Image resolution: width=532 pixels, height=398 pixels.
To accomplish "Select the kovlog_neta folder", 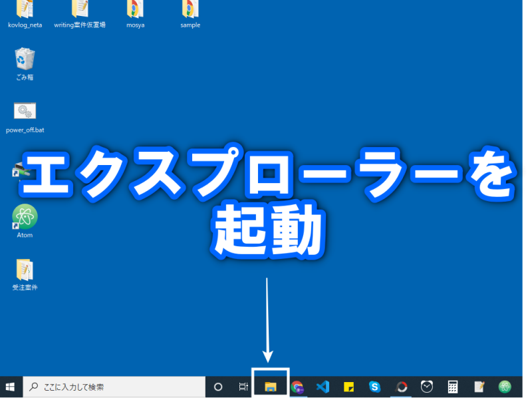I will pyautogui.click(x=25, y=11).
